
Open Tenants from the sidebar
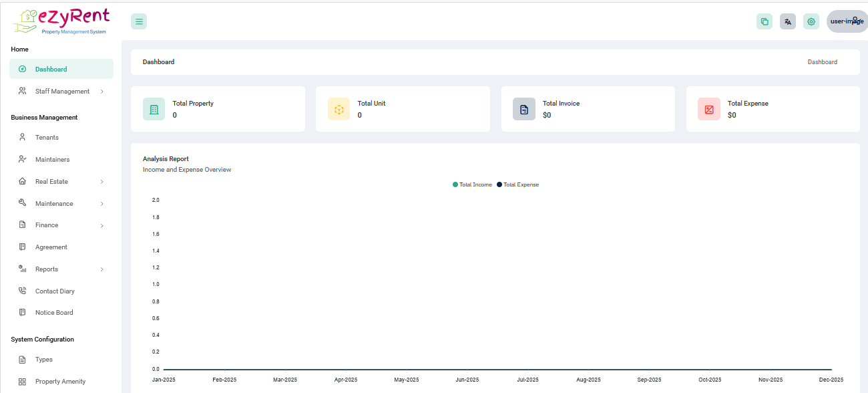point(47,138)
